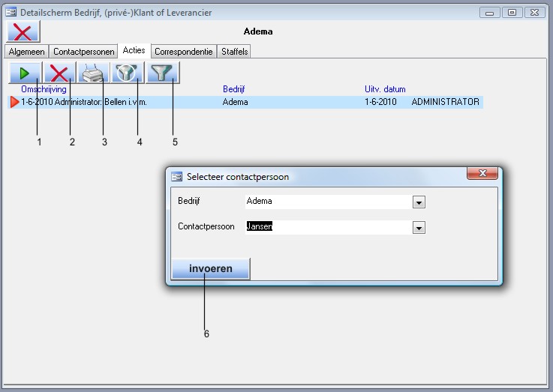
Task: Click the large red X above the tabs
Action: point(23,31)
